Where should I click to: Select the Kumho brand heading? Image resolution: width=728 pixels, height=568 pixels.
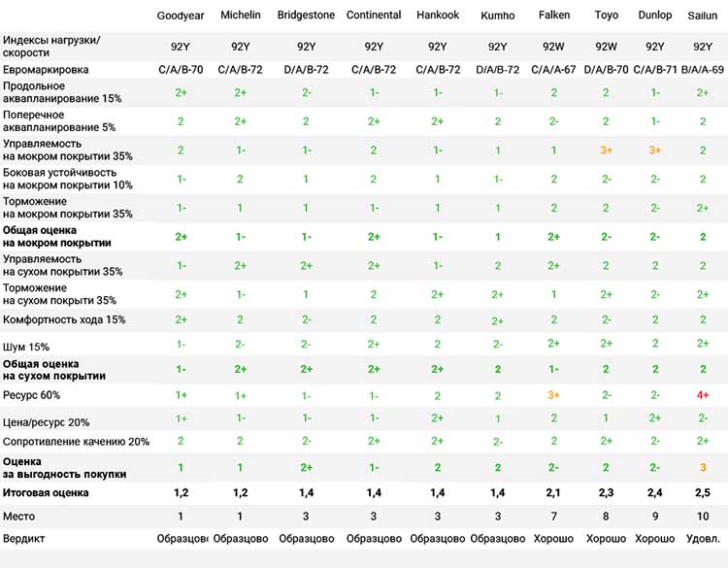[498, 16]
